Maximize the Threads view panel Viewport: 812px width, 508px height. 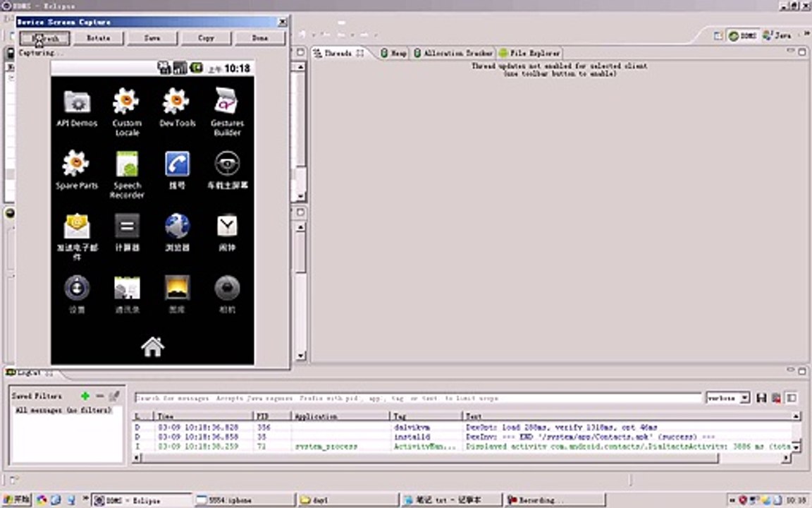pos(801,52)
